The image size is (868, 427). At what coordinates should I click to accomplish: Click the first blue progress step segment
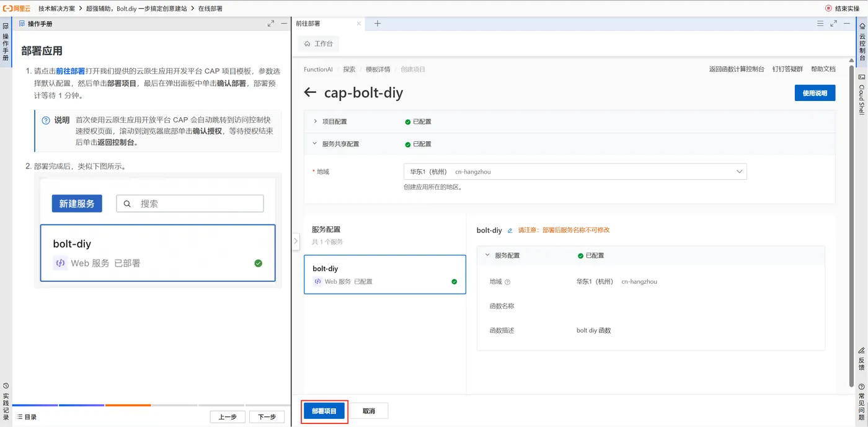point(35,405)
